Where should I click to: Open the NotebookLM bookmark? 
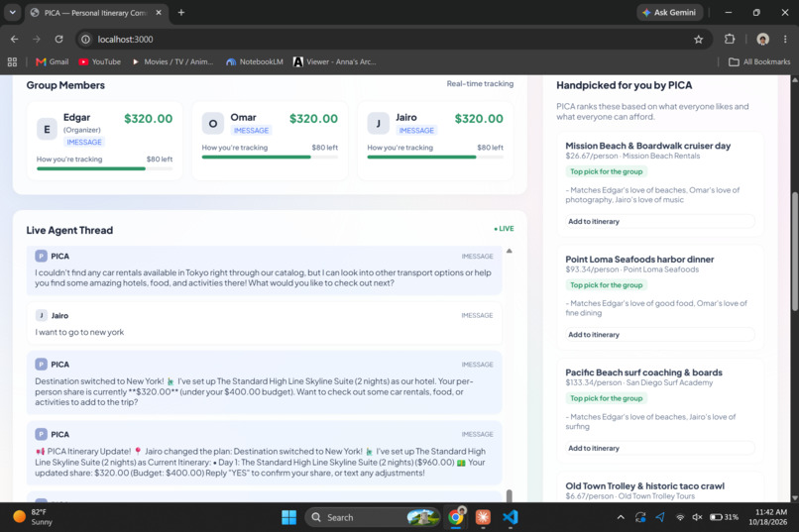pos(255,62)
